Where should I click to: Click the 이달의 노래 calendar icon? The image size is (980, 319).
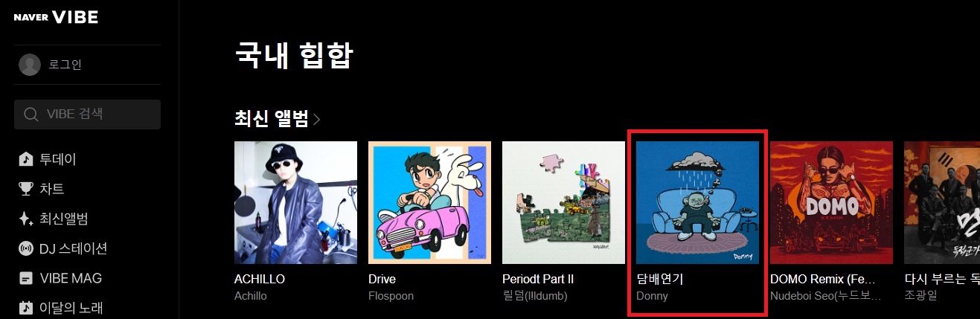point(26,307)
